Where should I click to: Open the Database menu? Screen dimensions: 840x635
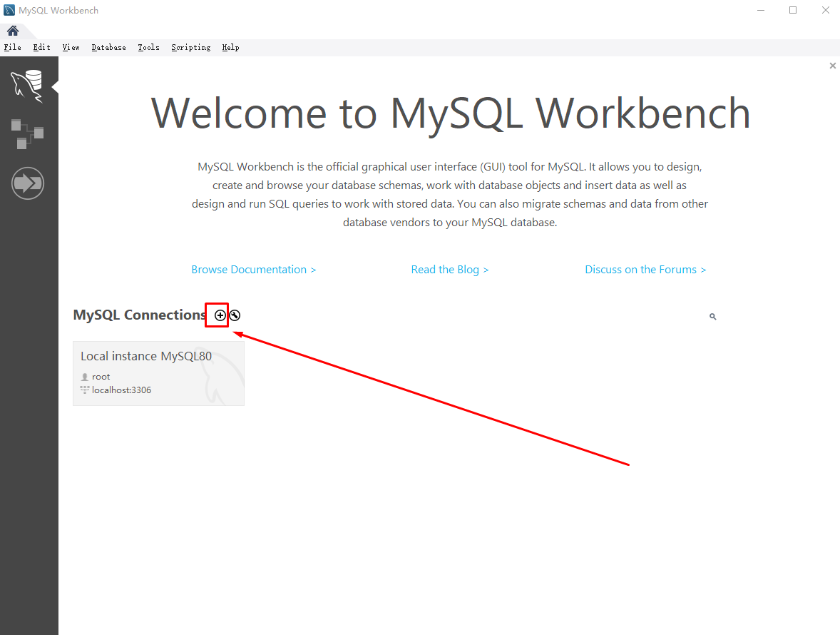click(x=109, y=47)
